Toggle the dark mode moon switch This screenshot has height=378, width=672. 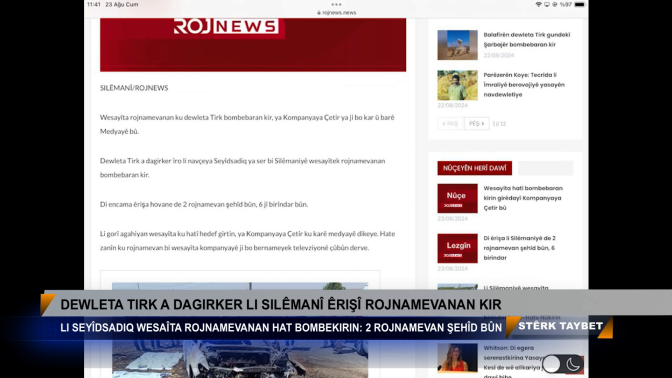tap(563, 364)
